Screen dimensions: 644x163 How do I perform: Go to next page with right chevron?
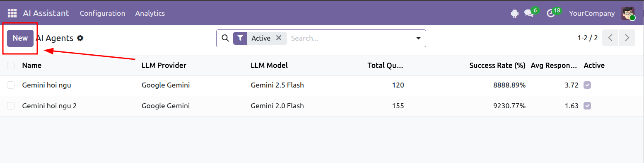coord(627,38)
